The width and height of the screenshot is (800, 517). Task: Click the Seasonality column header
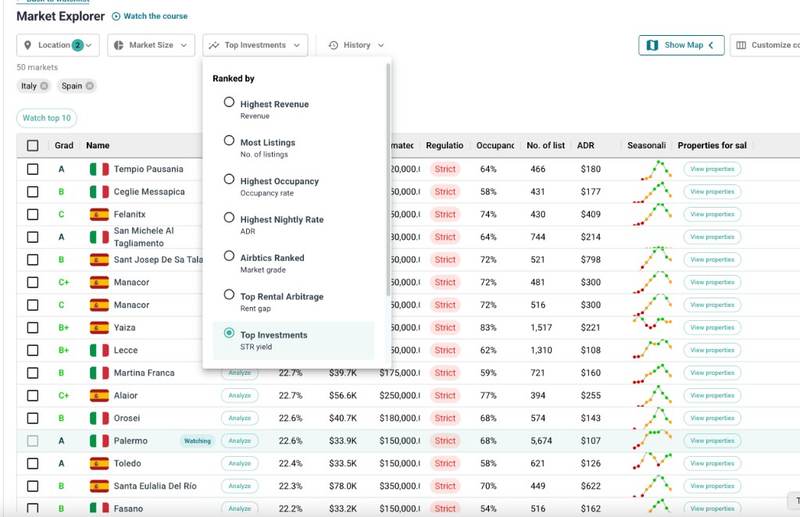pyautogui.click(x=646, y=145)
